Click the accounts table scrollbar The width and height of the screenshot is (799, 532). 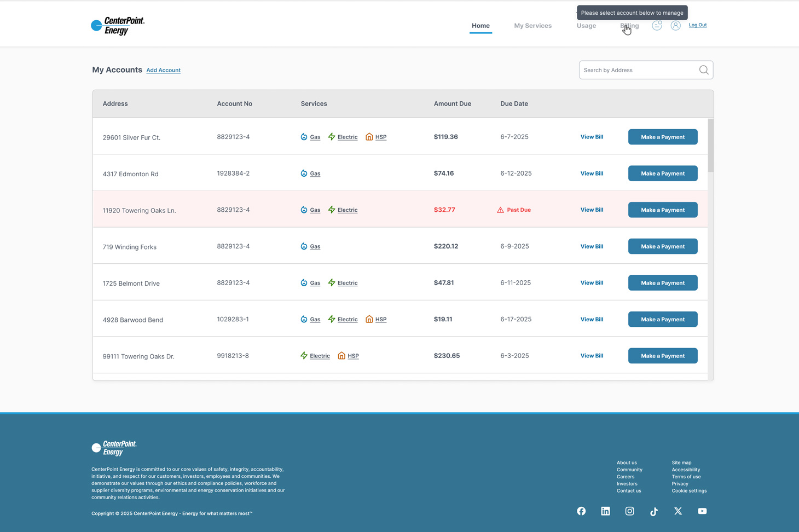pos(710,146)
